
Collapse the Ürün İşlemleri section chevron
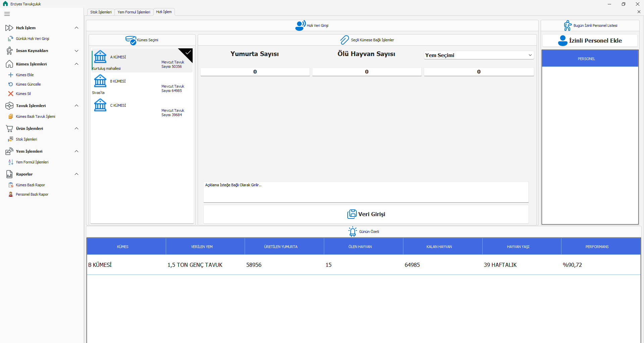pyautogui.click(x=77, y=129)
